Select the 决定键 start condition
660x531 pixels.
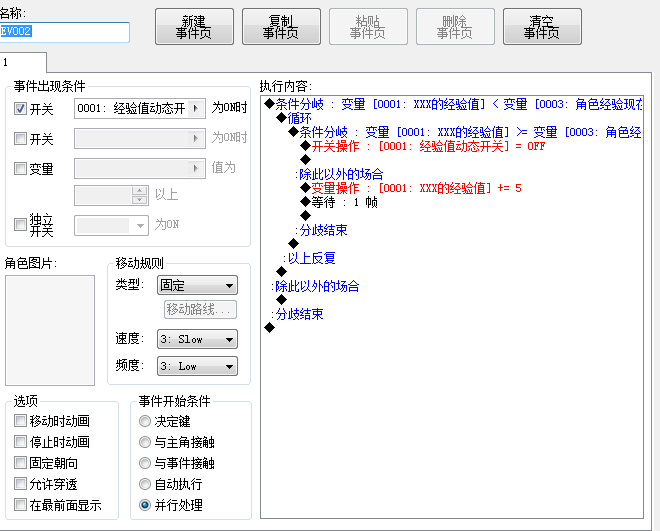145,421
